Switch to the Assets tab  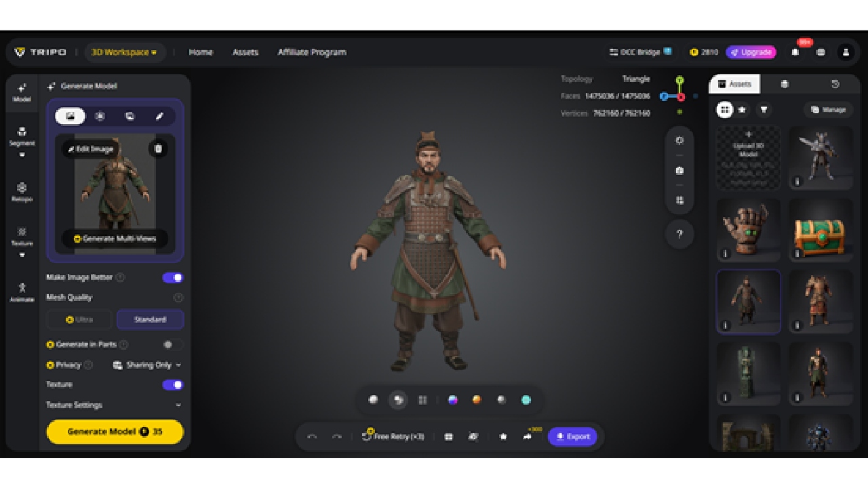pos(734,84)
